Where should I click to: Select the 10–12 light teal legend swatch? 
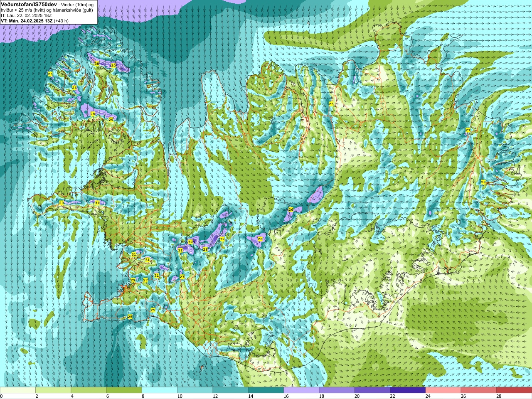[x=195, y=390]
